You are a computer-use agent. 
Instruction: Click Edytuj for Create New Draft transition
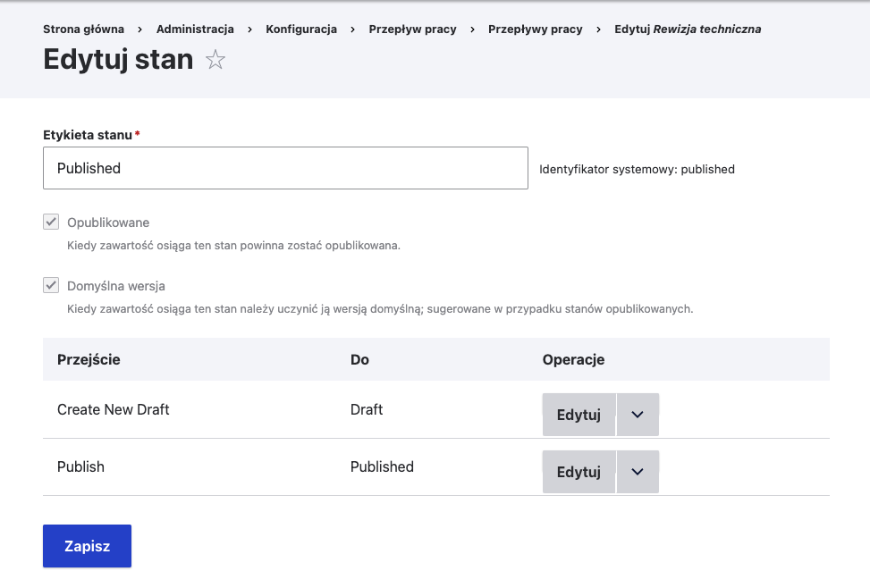coord(579,415)
